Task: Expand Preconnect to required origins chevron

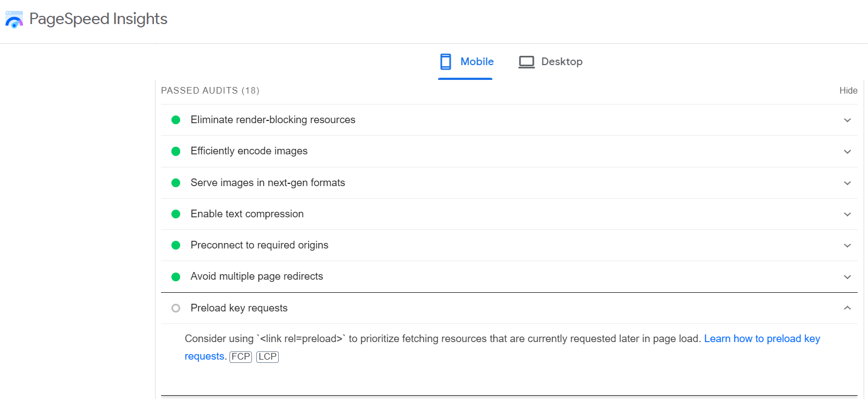Action: [847, 246]
